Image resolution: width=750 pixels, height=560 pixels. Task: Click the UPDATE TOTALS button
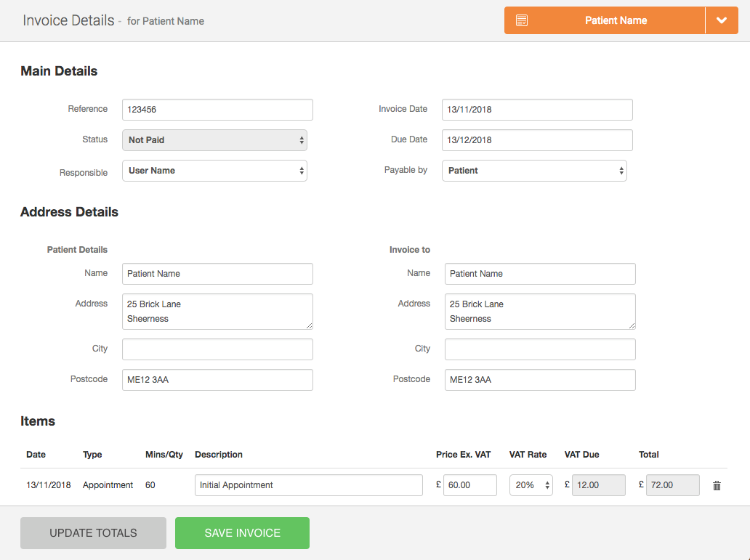click(x=93, y=532)
